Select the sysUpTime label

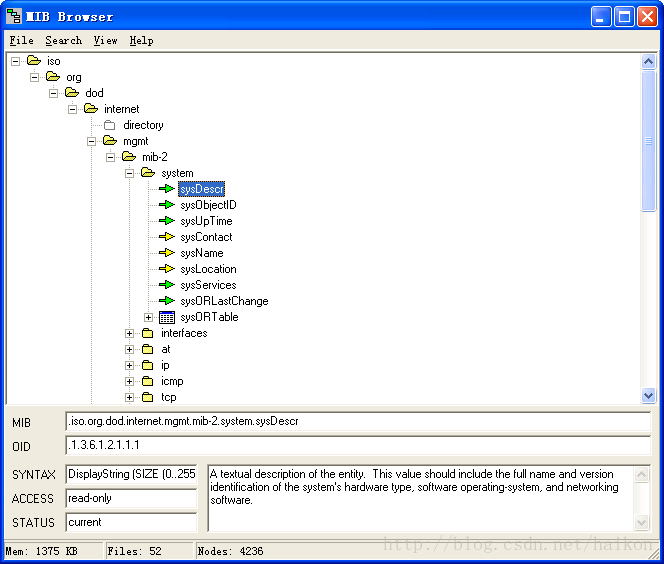[206, 221]
